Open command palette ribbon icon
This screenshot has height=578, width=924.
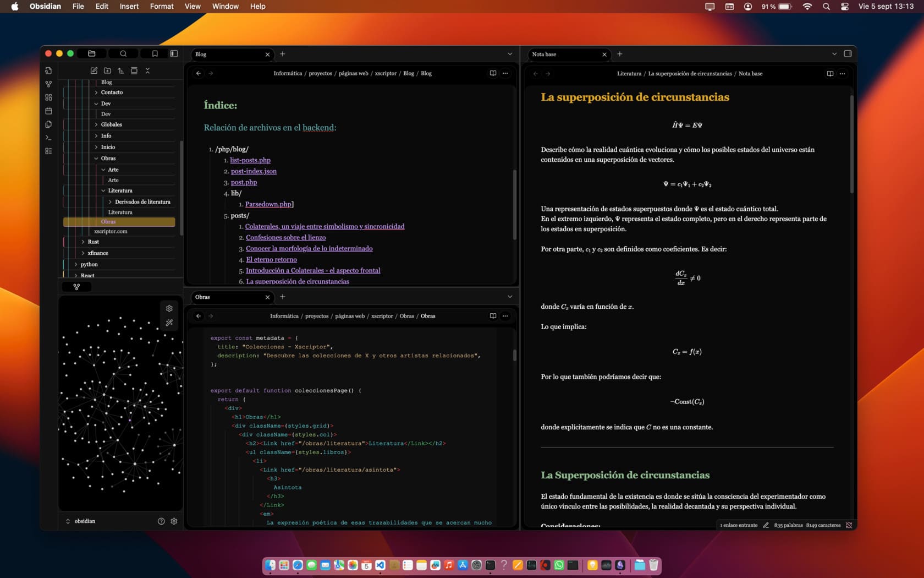coord(48,138)
